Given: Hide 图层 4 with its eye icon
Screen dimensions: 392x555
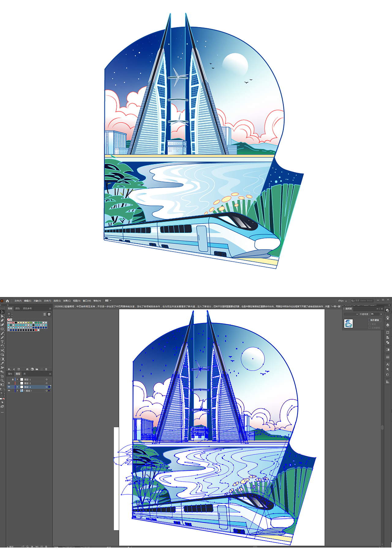Looking at the screenshot, I should pyautogui.click(x=9, y=387).
